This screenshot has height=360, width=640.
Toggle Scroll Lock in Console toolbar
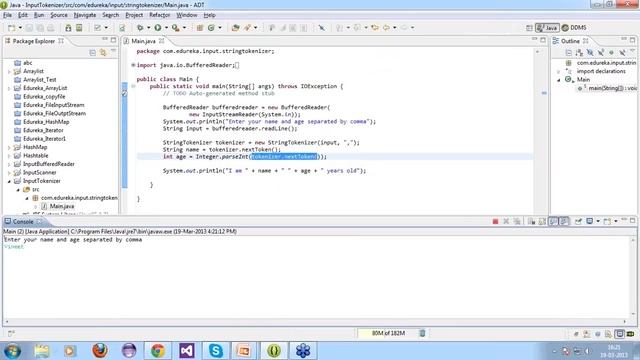pyautogui.click(x=542, y=221)
